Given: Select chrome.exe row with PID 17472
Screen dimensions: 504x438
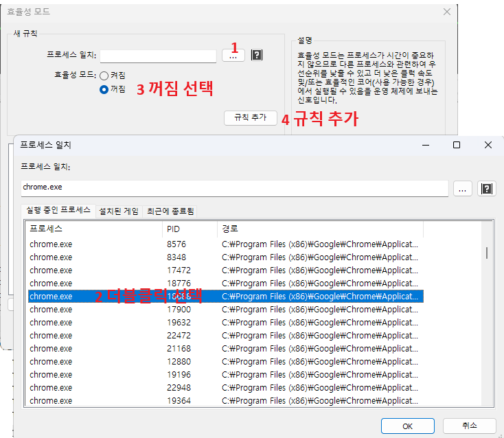Looking at the screenshot, I should pyautogui.click(x=226, y=270).
